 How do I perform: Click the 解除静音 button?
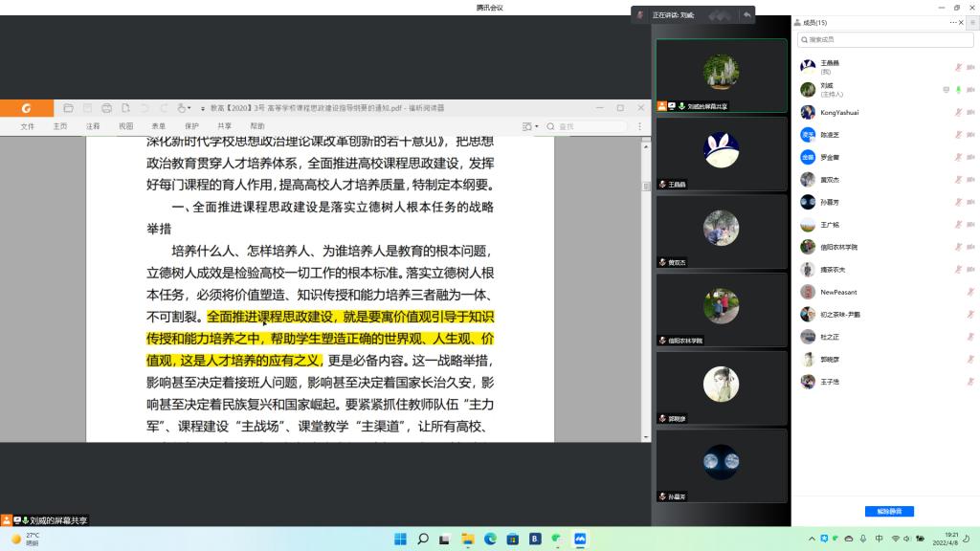pyautogui.click(x=889, y=511)
